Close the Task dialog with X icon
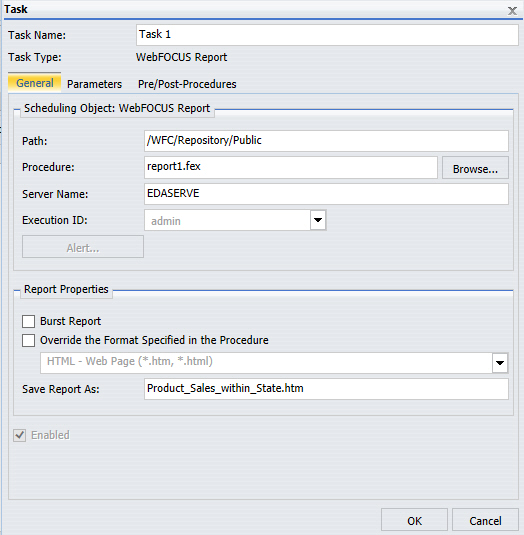 pos(512,11)
